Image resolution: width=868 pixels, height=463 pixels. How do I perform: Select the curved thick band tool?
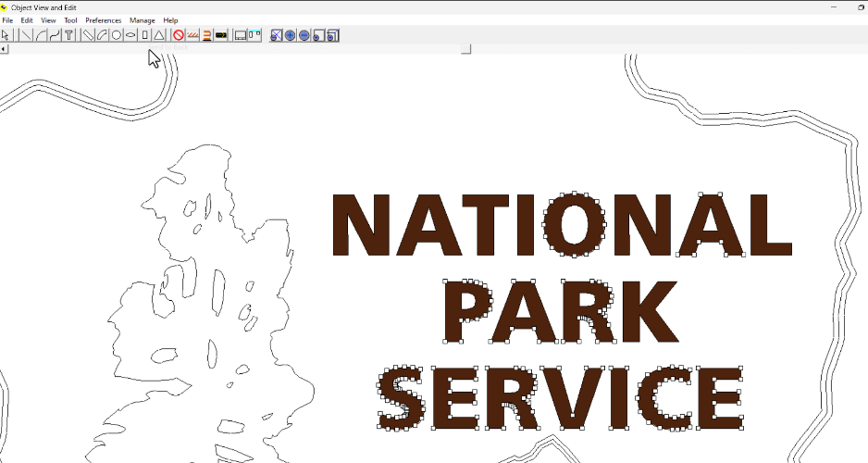click(x=103, y=35)
